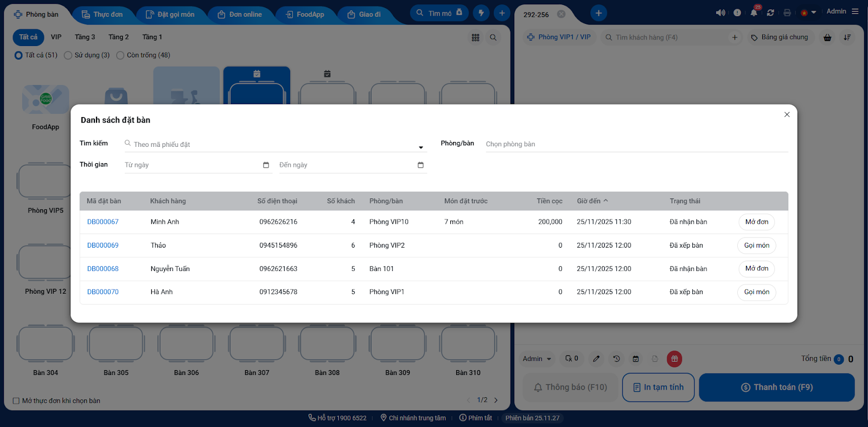Open booking code DB000068 link
This screenshot has width=868, height=427.
coord(103,269)
